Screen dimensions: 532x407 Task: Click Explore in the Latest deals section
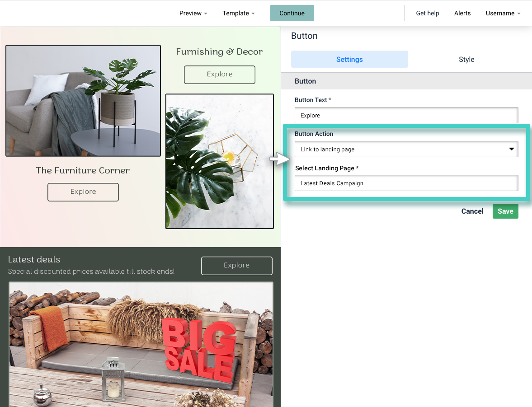[x=236, y=266]
